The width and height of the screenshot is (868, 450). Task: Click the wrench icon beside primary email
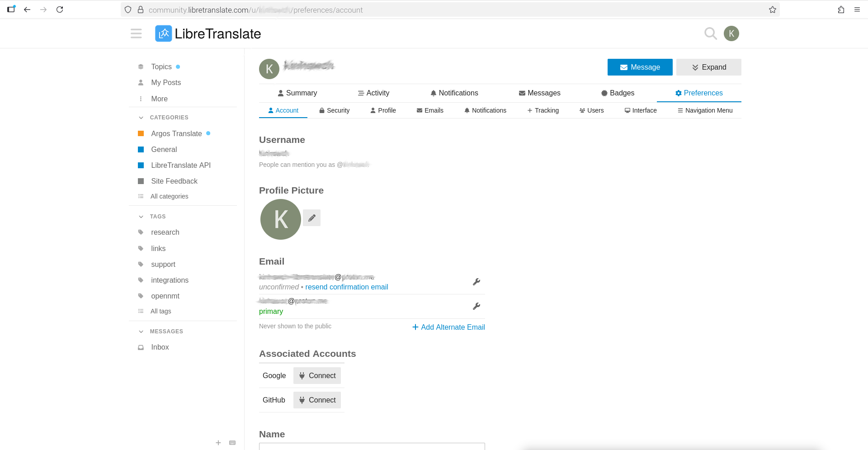pos(476,306)
